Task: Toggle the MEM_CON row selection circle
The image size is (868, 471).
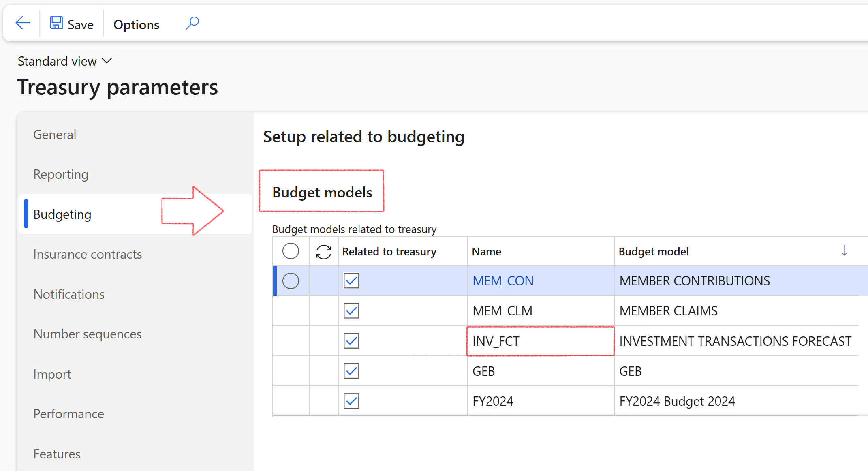Action: 291,280
